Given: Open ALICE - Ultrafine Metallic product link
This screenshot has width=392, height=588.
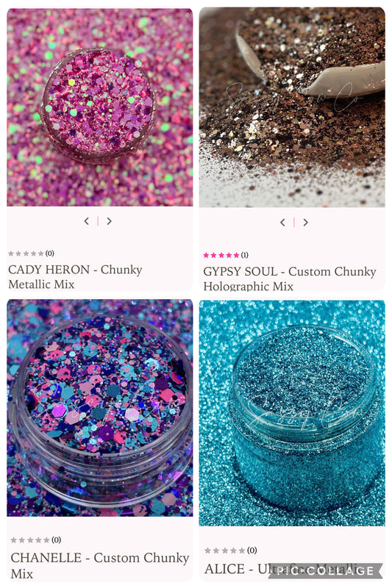Looking at the screenshot, I should pyautogui.click(x=283, y=569).
